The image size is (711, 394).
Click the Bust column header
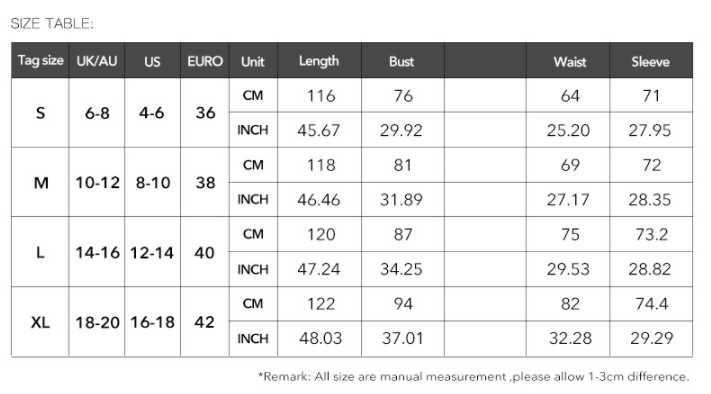pyautogui.click(x=403, y=61)
